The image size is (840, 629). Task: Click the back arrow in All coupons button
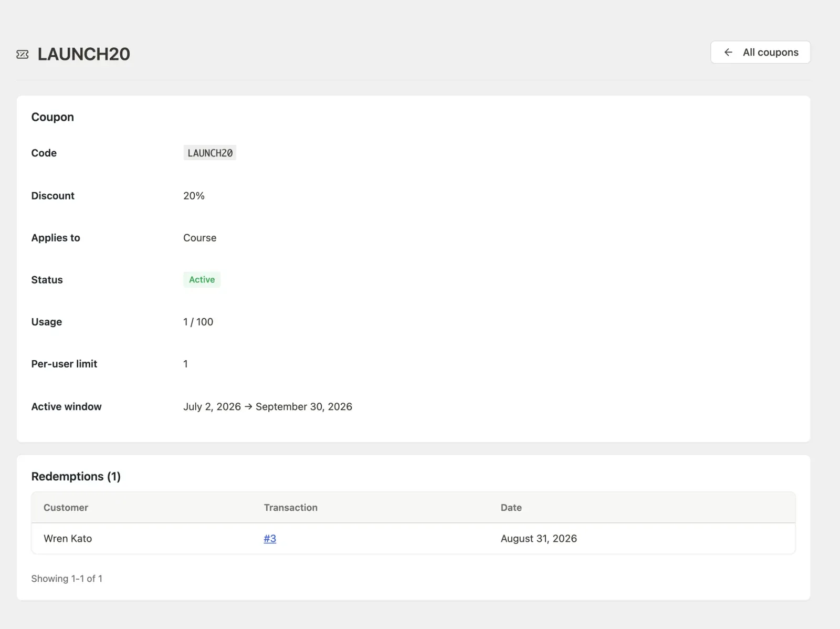click(x=728, y=52)
